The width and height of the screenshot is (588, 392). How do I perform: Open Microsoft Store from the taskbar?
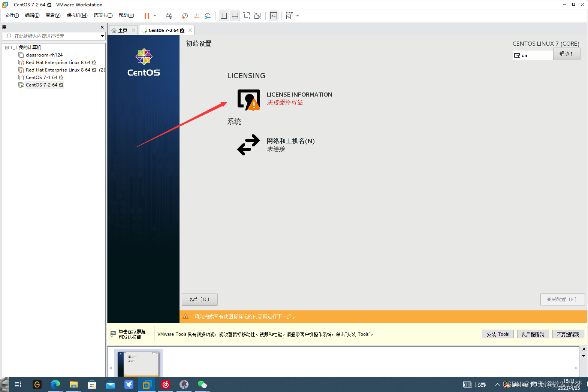[92, 385]
